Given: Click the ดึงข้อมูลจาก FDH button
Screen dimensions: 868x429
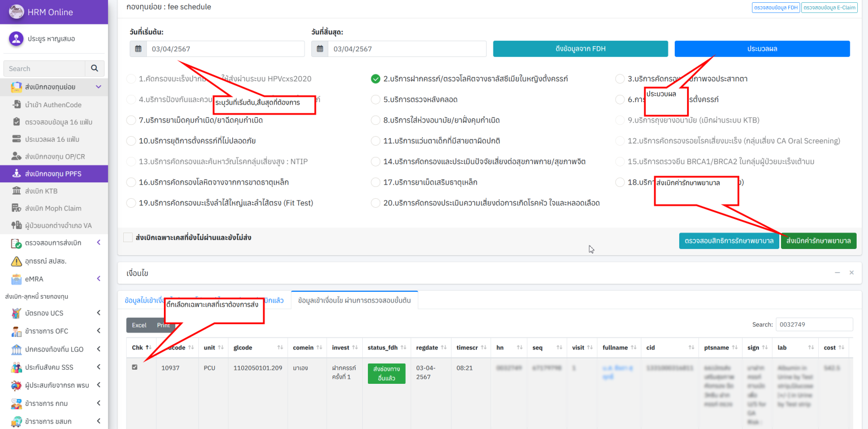Looking at the screenshot, I should [x=580, y=49].
